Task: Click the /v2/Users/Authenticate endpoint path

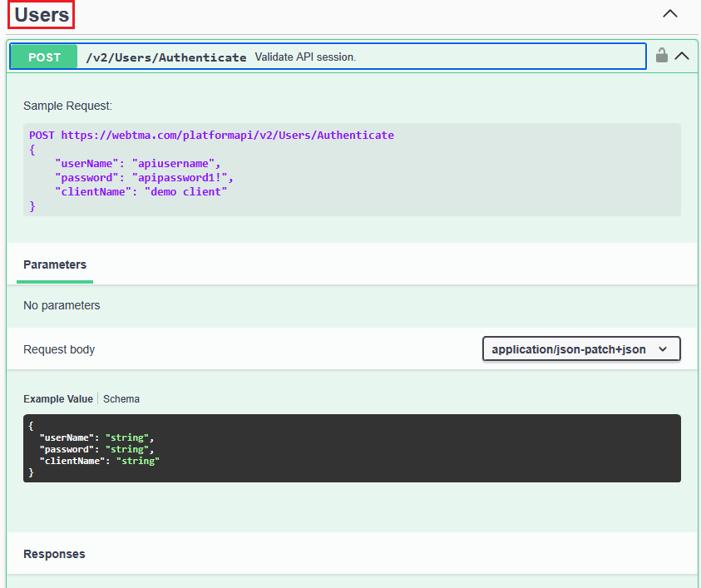Action: [x=165, y=57]
